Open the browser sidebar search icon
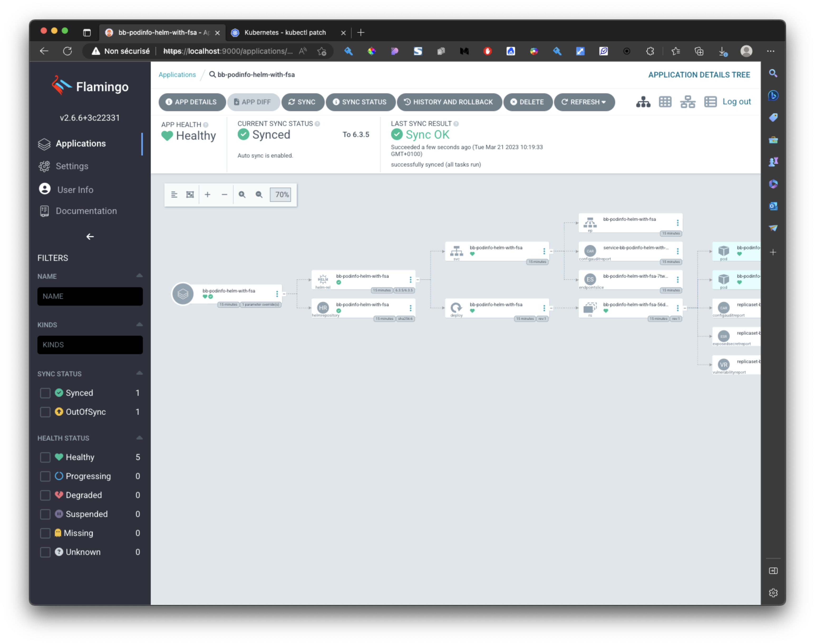815x644 pixels. (773, 73)
